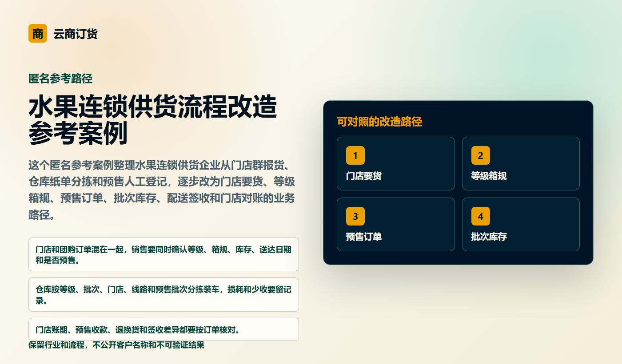This screenshot has height=364, width=622.
Task: Click the 匿名参考路径 label
Action: click(x=60, y=79)
